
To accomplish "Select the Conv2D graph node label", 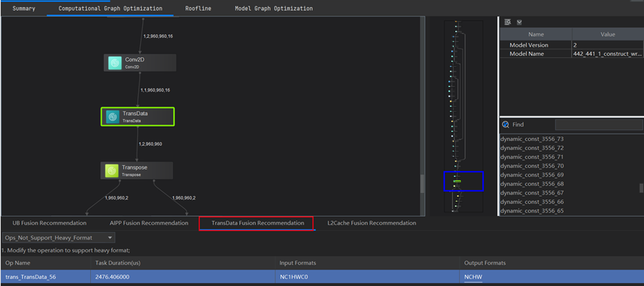I will [135, 59].
